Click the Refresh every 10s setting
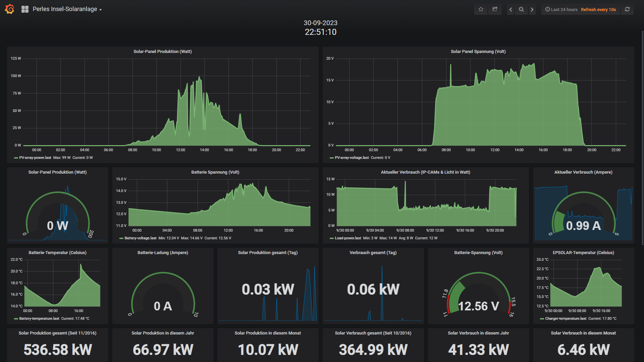 coord(598,9)
